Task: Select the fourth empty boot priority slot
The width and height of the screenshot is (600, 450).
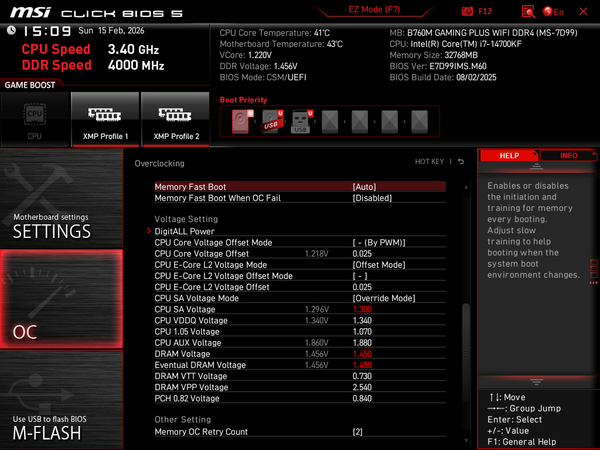Action: click(330, 121)
